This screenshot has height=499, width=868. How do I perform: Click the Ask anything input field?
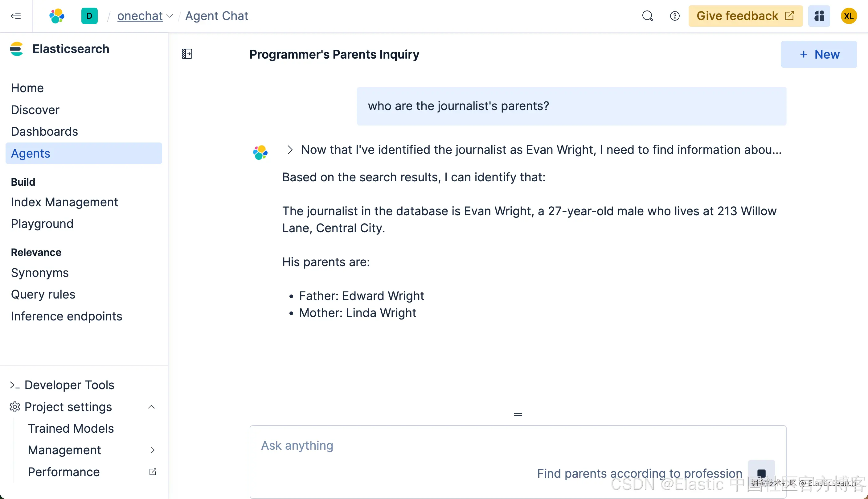518,446
